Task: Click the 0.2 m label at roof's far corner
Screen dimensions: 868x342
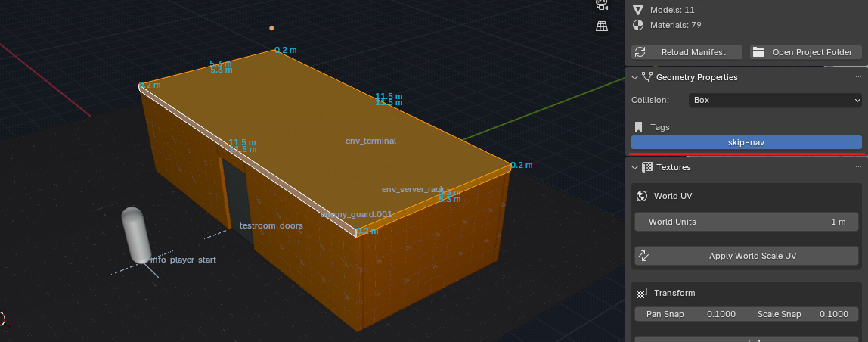Action: tap(286, 50)
